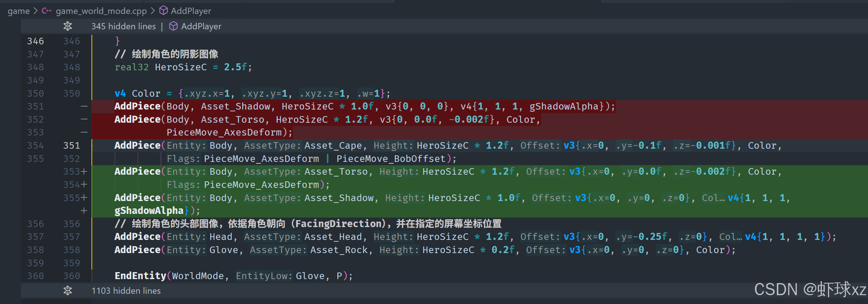Viewport: 868px width, 304px height.
Task: Click the plus marker on added line 353
Action: coord(84,171)
